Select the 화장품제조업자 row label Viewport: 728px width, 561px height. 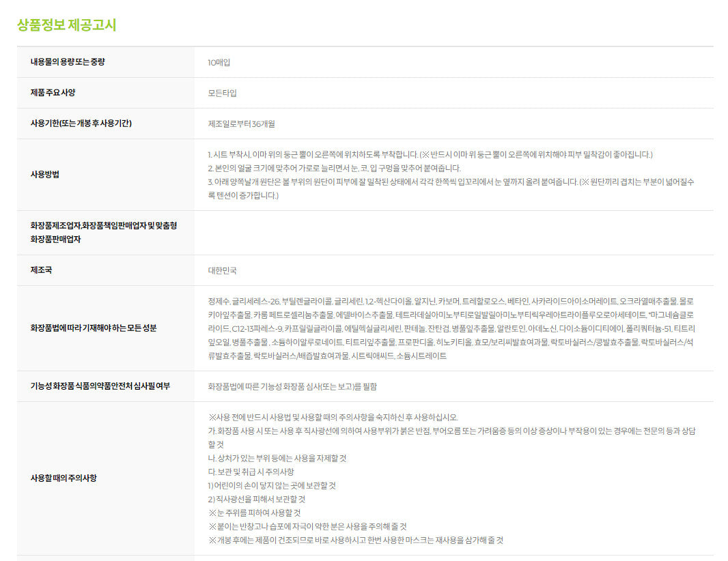click(x=104, y=232)
